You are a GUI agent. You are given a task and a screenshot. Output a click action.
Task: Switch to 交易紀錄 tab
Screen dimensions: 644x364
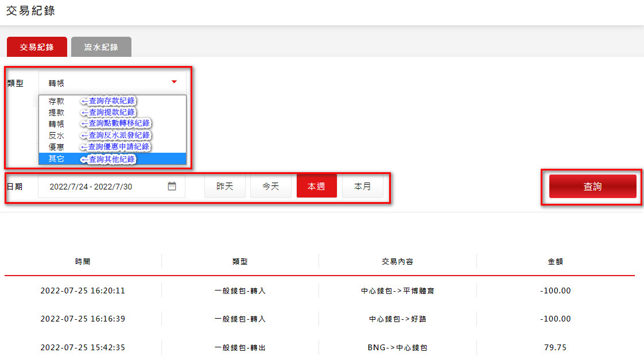(37, 47)
